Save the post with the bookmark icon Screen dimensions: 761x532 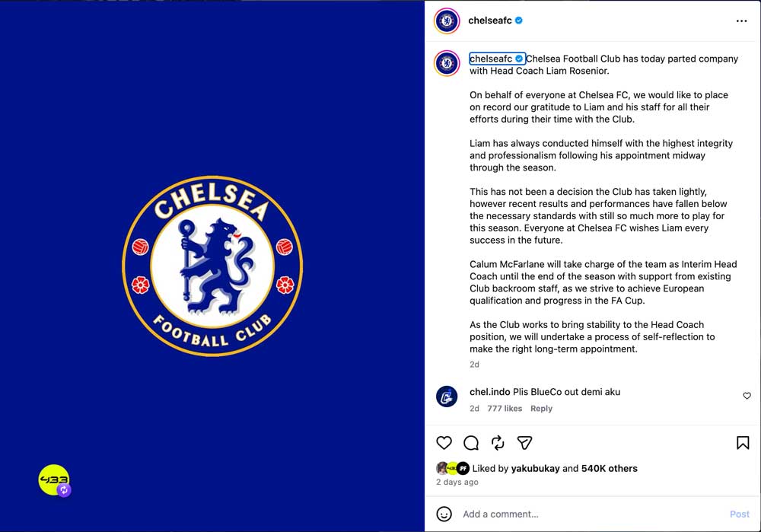point(742,442)
